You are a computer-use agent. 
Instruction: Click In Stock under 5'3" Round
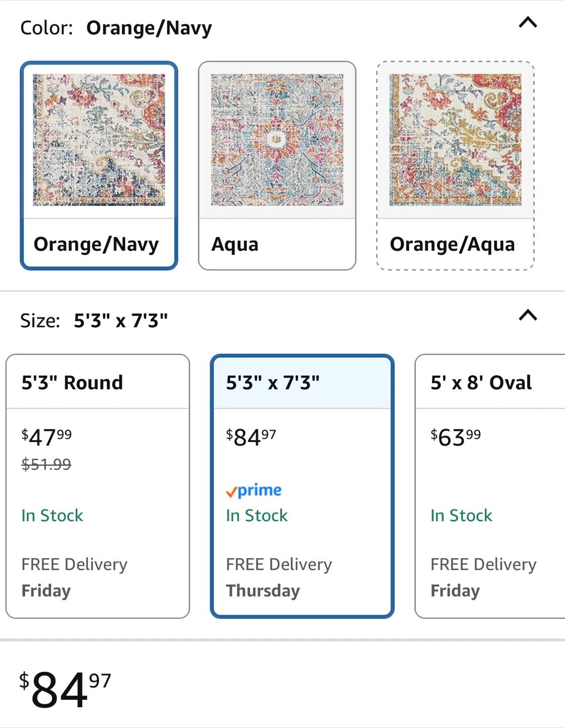tap(52, 516)
